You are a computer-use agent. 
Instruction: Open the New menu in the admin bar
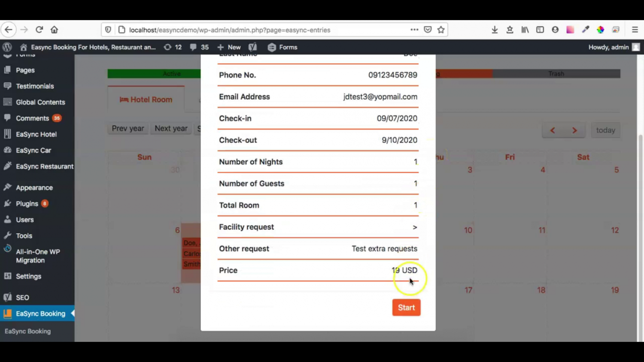229,47
